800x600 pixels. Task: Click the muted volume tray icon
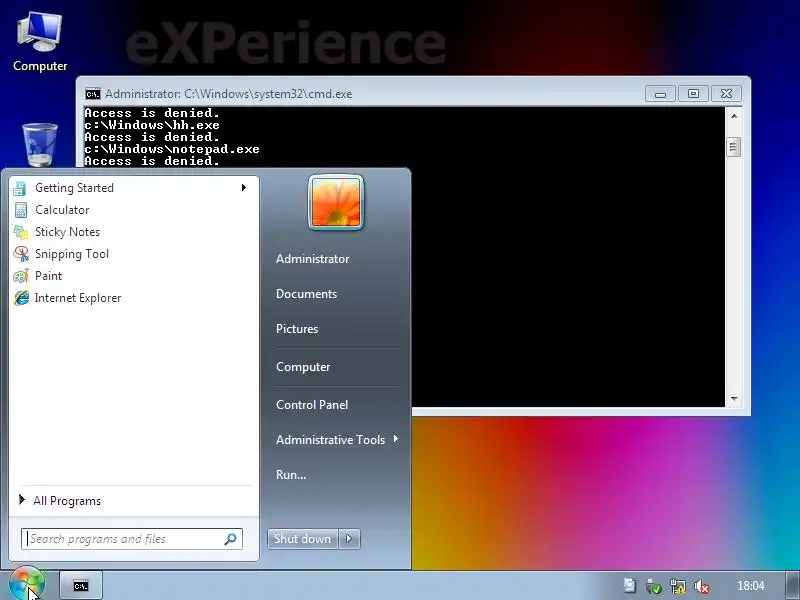coord(702,586)
